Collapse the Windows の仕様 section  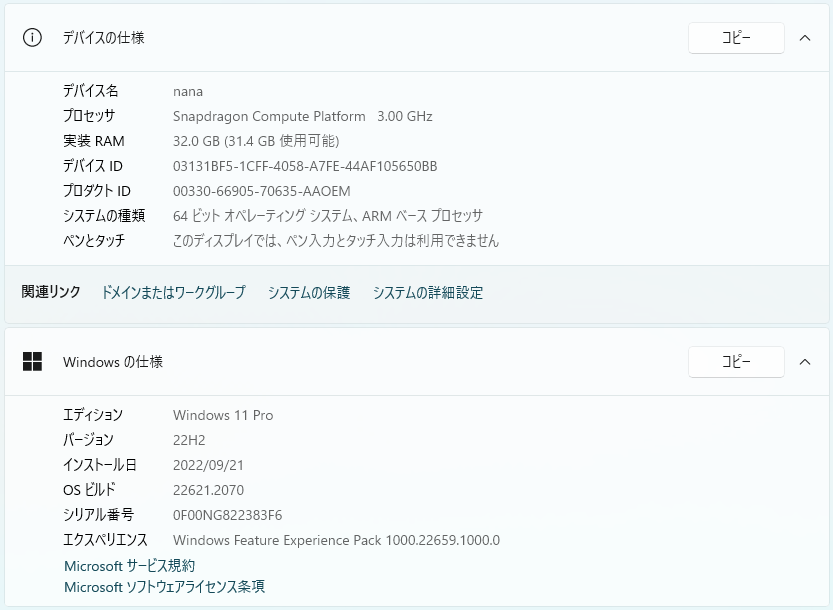click(x=805, y=362)
